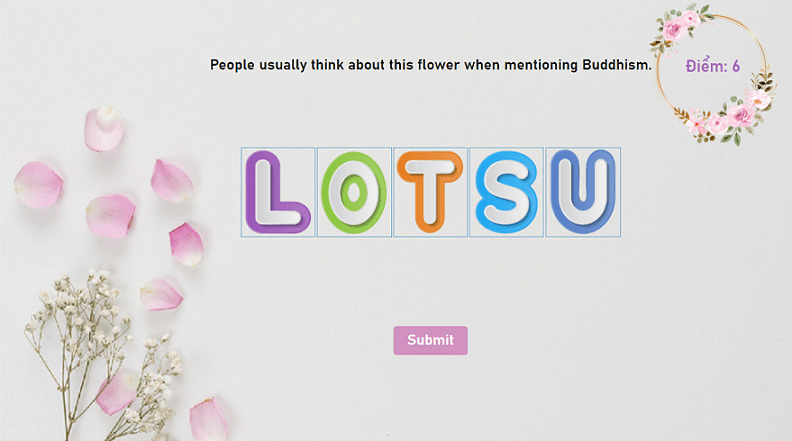Tap the light blue letter S tile
Viewport: 792px width, 441px height.
pyautogui.click(x=506, y=192)
